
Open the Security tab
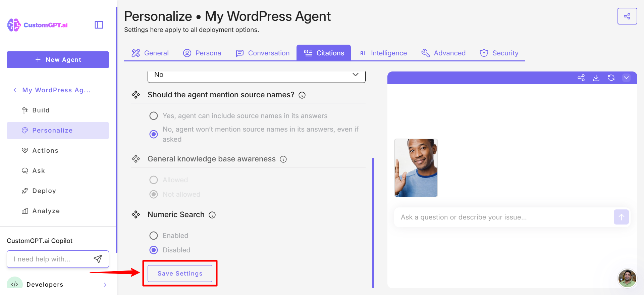[499, 53]
